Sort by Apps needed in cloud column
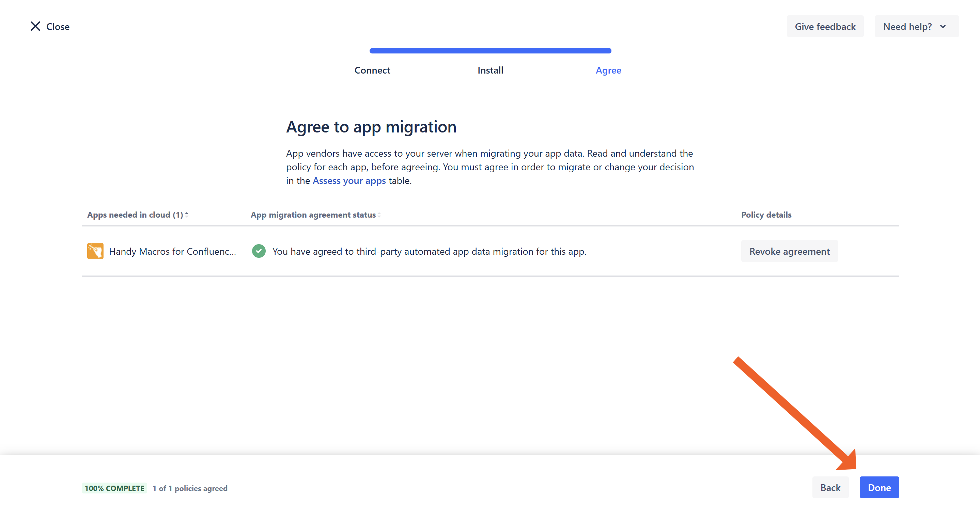This screenshot has width=980, height=519. (135, 215)
